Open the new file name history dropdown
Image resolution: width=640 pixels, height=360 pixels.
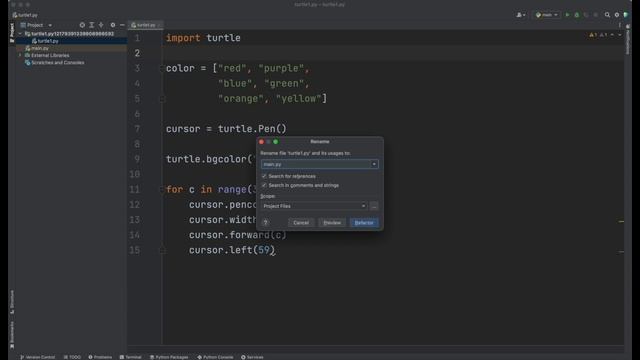tap(374, 164)
